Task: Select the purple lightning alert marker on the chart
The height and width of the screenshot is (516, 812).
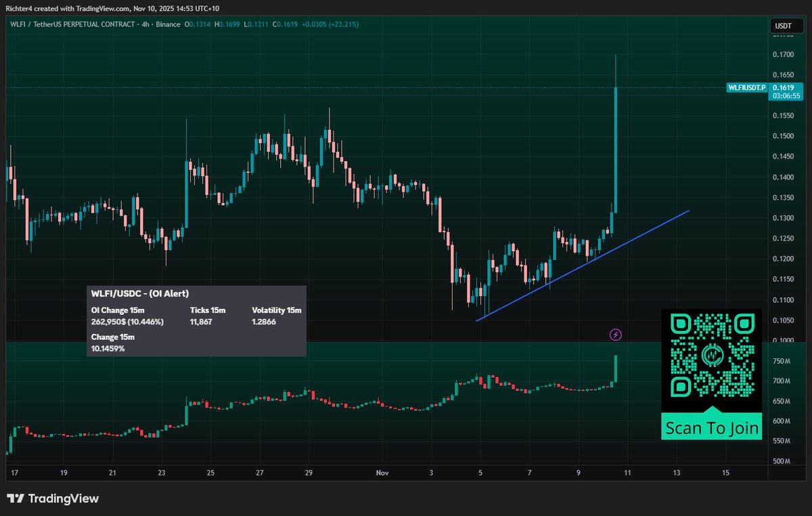Action: (x=616, y=334)
